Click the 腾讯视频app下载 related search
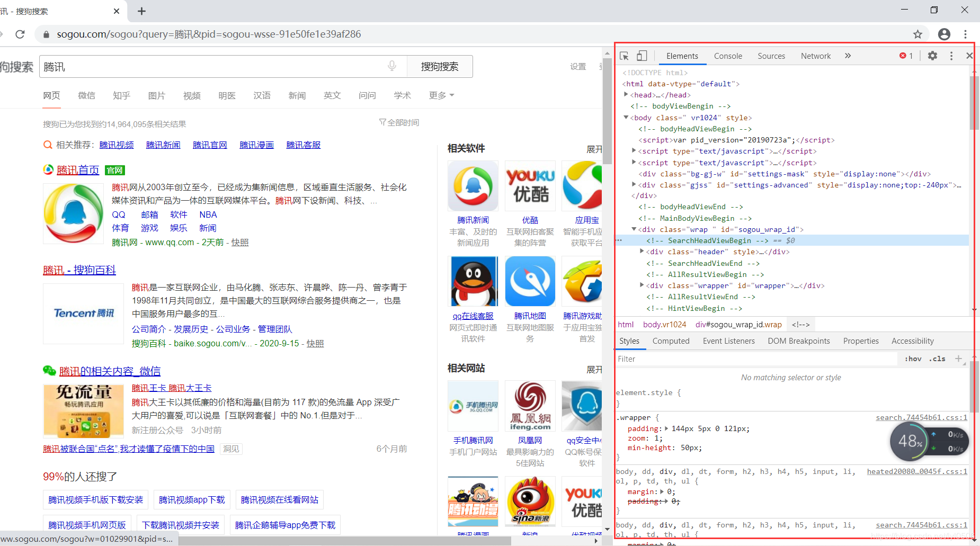 (192, 500)
